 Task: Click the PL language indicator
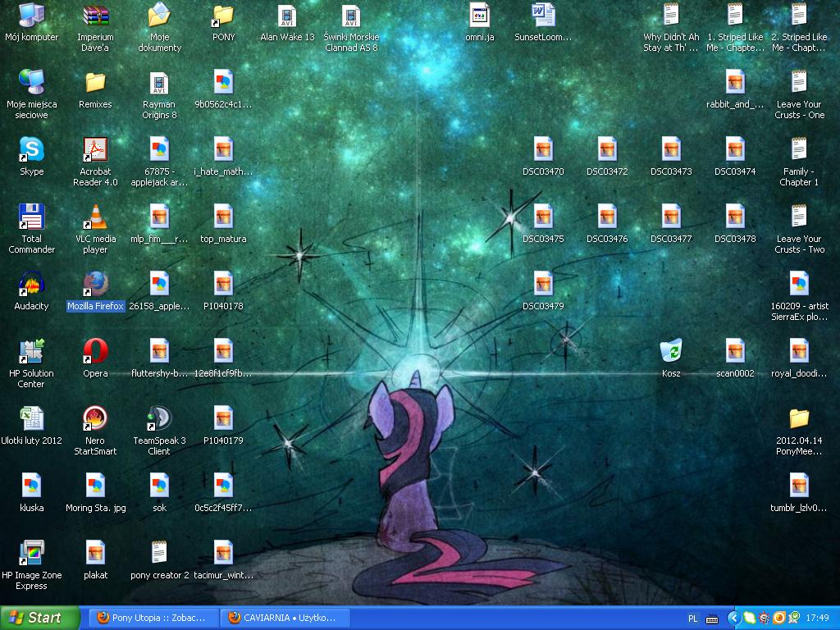click(x=692, y=619)
